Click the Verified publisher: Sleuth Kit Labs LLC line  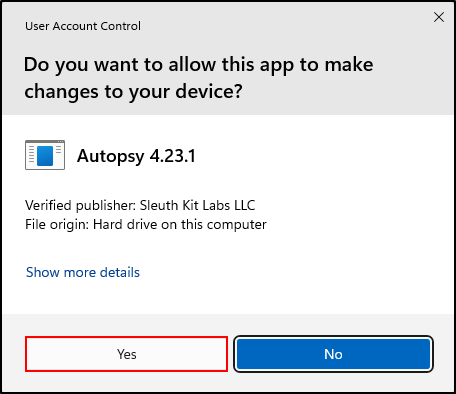click(x=140, y=205)
